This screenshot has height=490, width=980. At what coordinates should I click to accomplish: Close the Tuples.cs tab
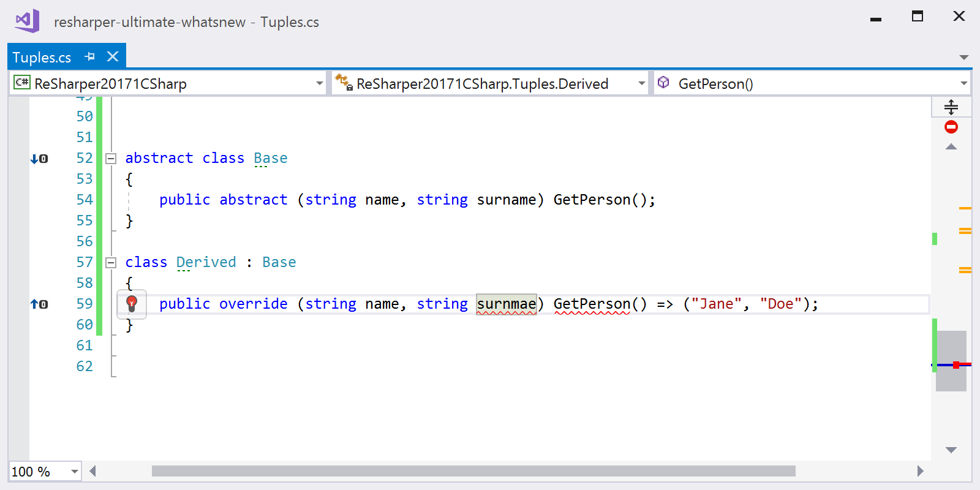(x=113, y=56)
